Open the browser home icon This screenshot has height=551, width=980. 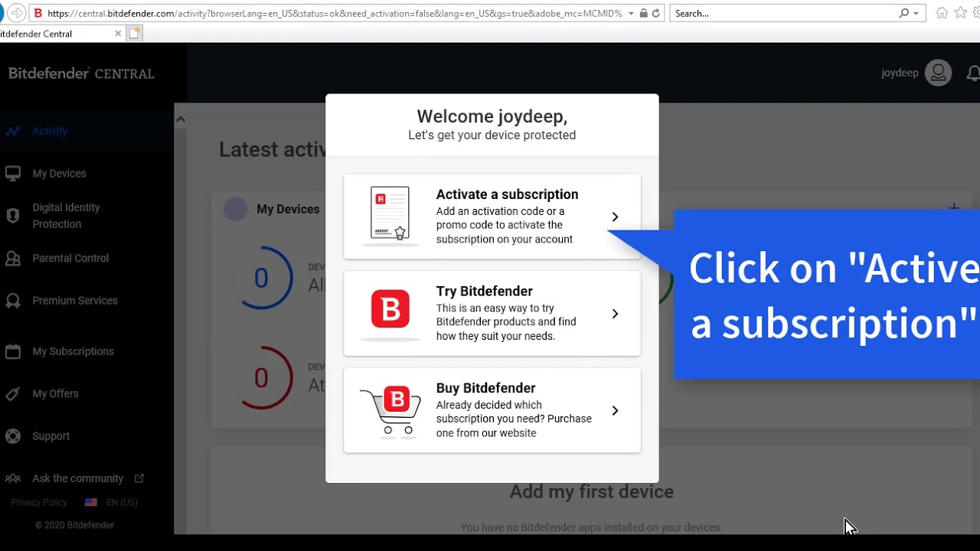(x=942, y=13)
